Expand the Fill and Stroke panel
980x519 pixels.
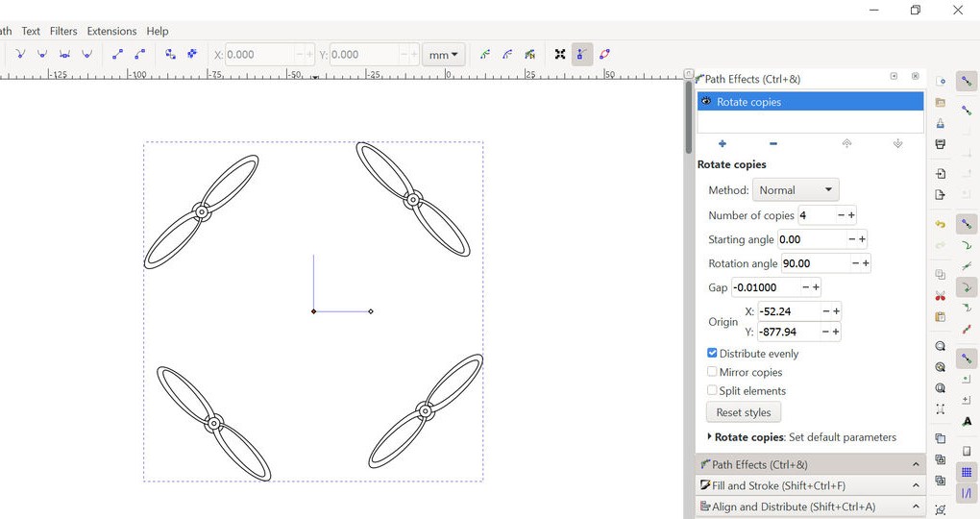[x=916, y=485]
